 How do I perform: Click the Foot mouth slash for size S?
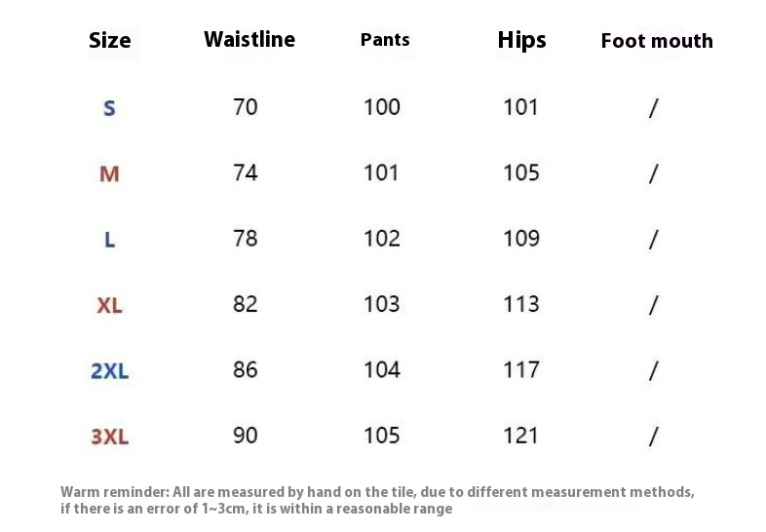coord(653,108)
